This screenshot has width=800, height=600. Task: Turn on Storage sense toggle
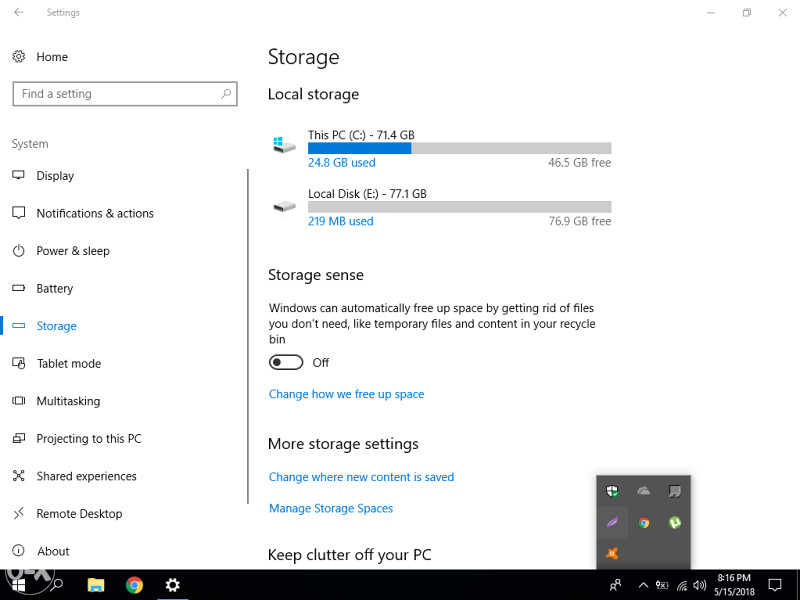tap(286, 363)
